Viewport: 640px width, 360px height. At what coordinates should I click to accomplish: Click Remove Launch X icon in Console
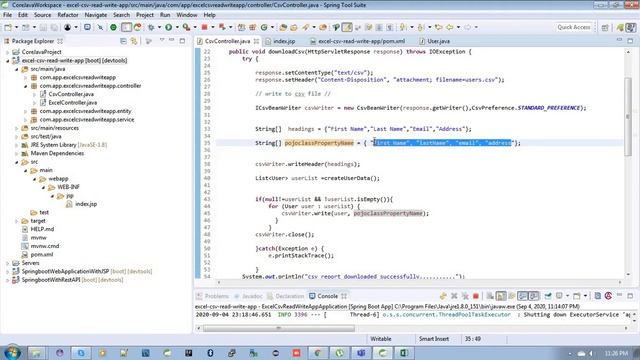pyautogui.click(x=454, y=296)
